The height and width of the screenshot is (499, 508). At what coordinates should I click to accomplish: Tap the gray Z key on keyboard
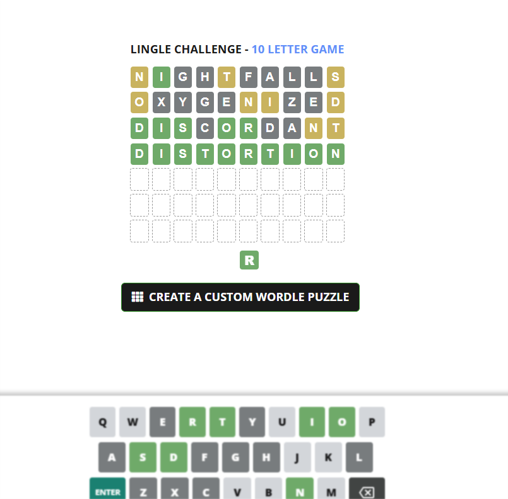point(143,489)
